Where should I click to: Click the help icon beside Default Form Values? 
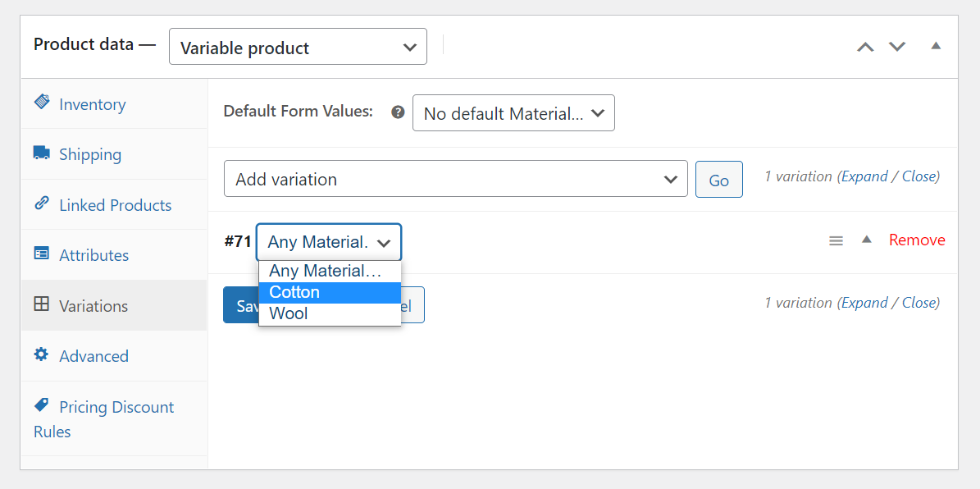tap(398, 112)
